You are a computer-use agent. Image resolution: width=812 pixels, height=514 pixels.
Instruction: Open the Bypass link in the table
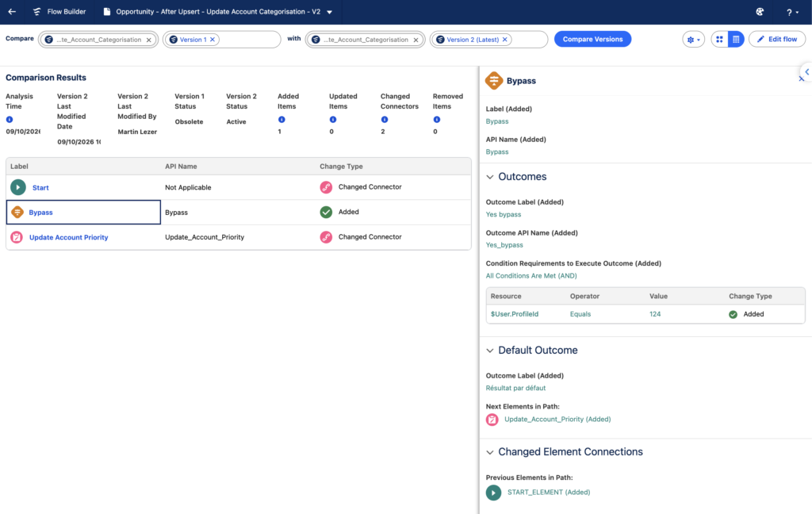41,213
